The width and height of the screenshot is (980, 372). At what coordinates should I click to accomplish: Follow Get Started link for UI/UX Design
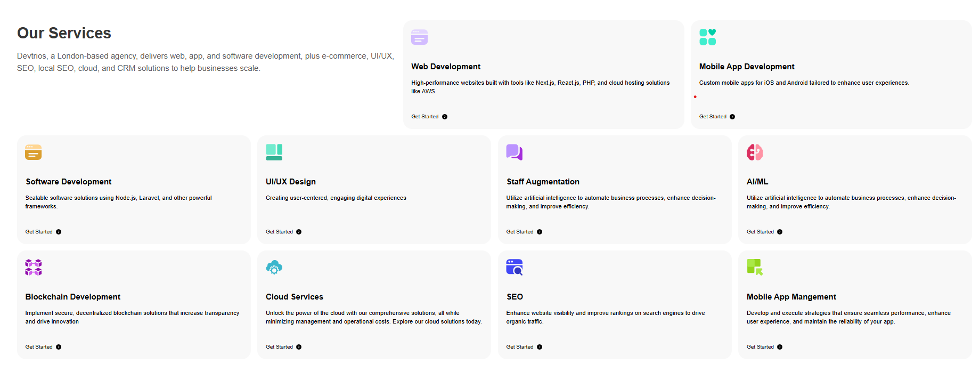[280, 232]
